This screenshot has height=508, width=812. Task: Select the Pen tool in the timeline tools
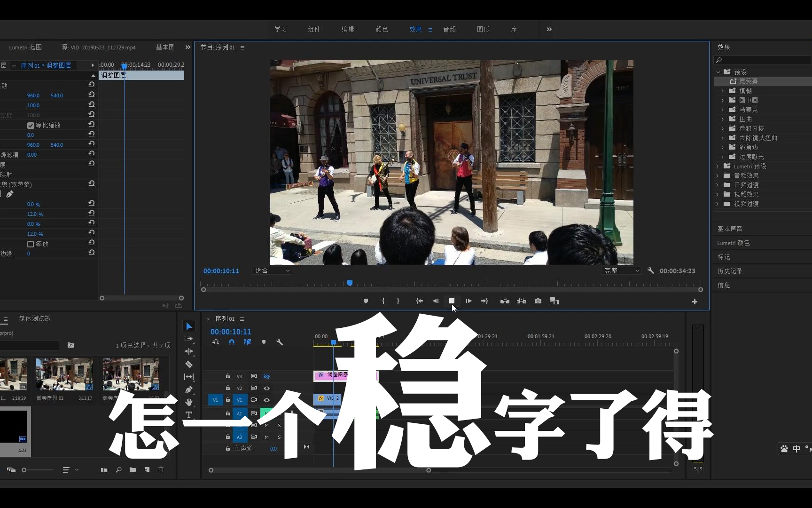[189, 389]
